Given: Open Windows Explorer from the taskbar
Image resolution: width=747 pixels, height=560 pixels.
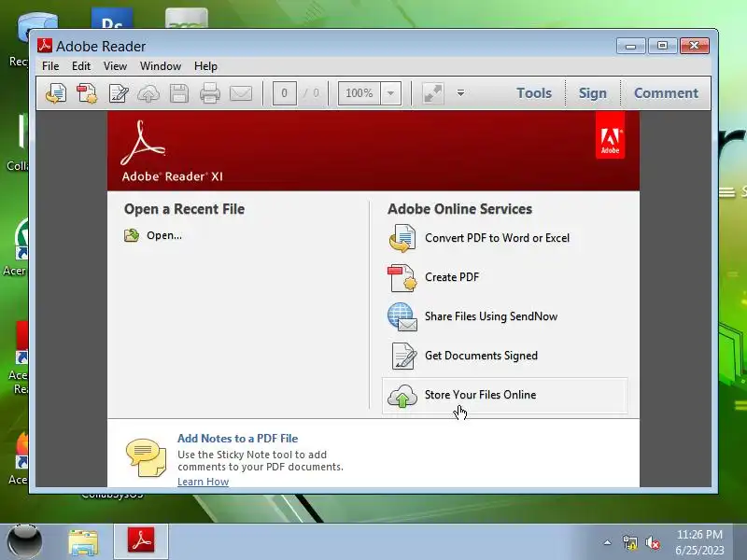Looking at the screenshot, I should pos(83,542).
